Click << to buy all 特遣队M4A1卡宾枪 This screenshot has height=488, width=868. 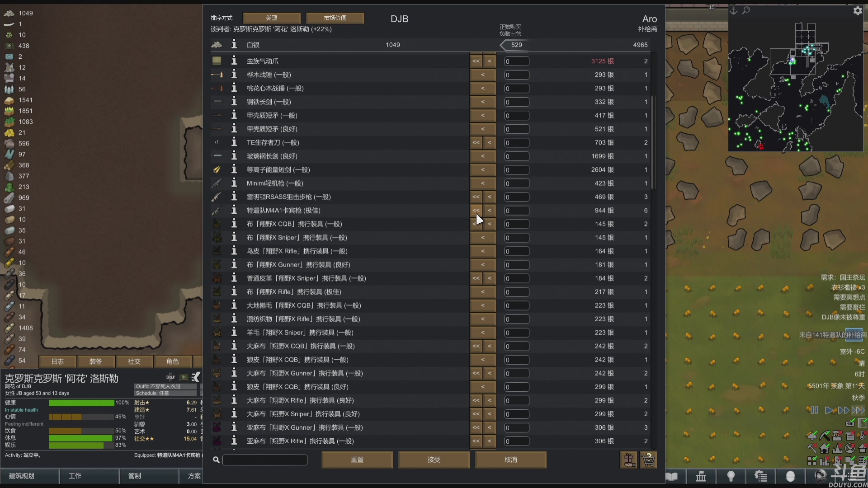tap(476, 210)
